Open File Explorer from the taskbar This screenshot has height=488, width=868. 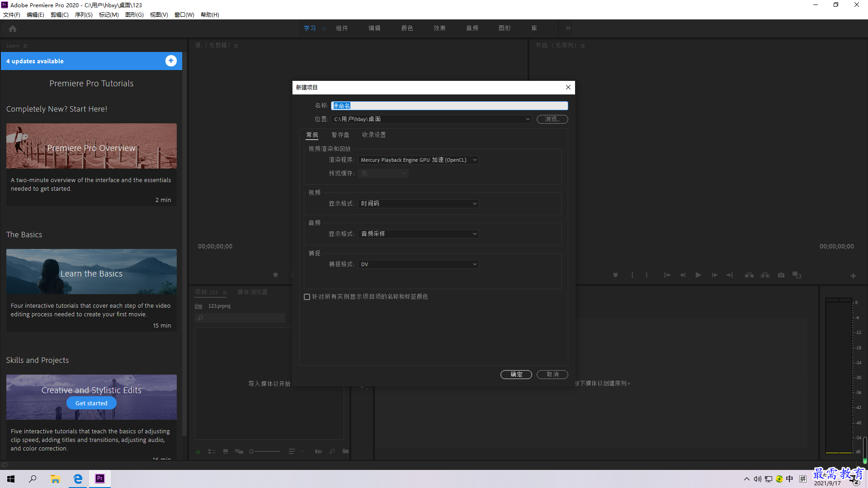55,479
